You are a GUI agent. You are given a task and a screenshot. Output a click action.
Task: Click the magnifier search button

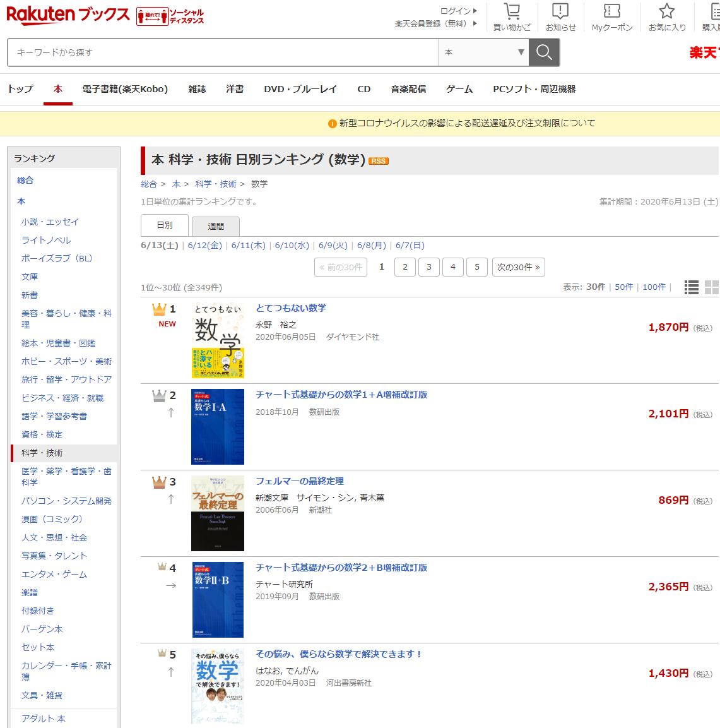pos(544,52)
